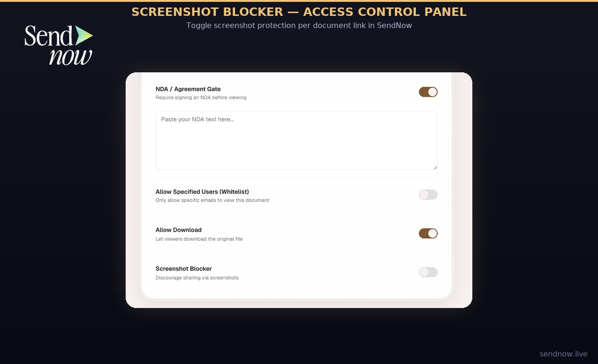Screen dimensions: 598x364
Task: Select the Allow Download setting label
Action: point(178,230)
